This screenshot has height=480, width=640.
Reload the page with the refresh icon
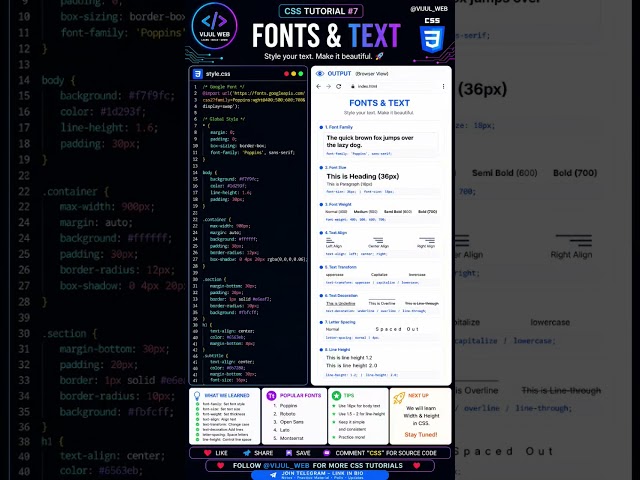point(338,87)
